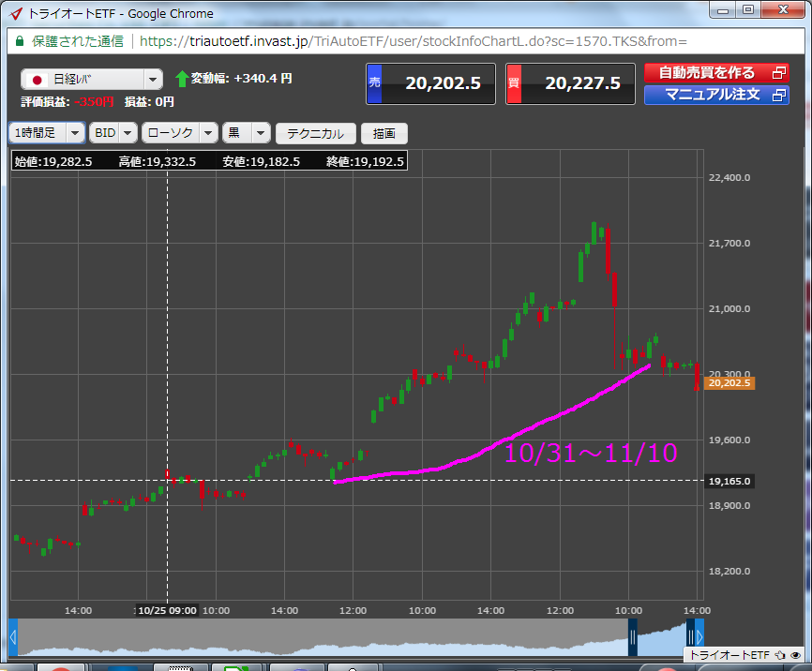Image resolution: width=812 pixels, height=671 pixels.
Task: Click the sell price 20,202.5 button
Action: pos(431,84)
